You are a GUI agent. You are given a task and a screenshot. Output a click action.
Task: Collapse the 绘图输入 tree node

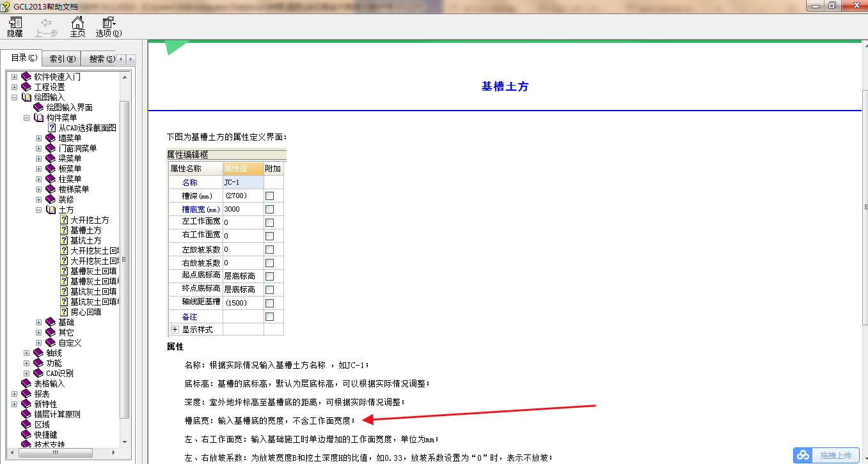(x=14, y=97)
